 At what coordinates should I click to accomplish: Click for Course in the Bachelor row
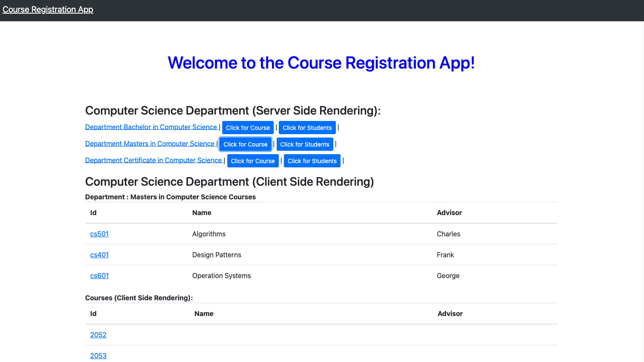248,128
